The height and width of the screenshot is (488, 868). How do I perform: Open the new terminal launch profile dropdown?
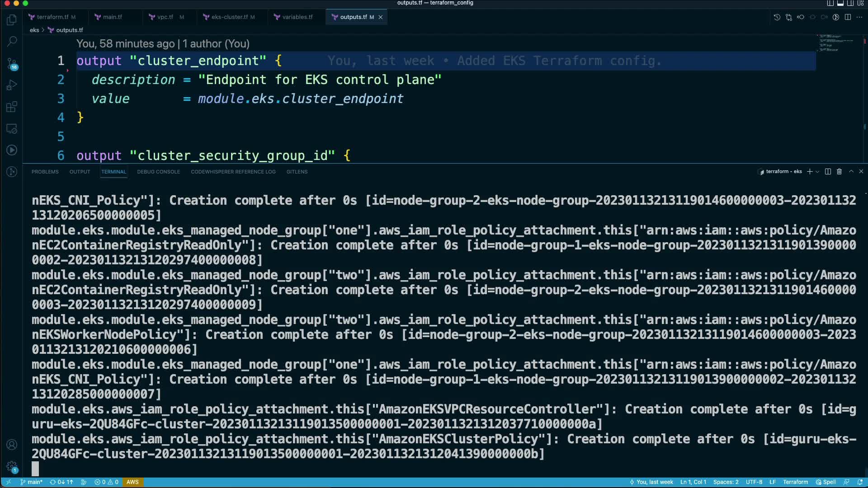click(x=817, y=172)
